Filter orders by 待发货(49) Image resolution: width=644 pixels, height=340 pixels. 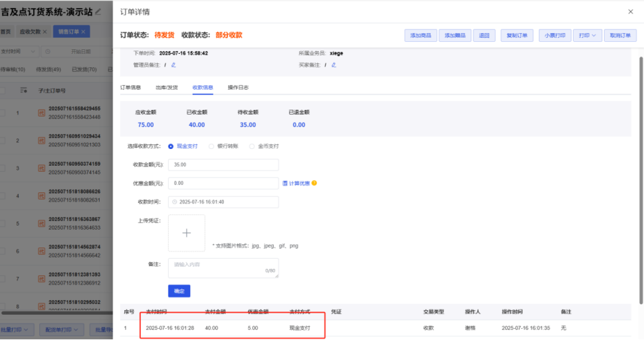(49, 69)
